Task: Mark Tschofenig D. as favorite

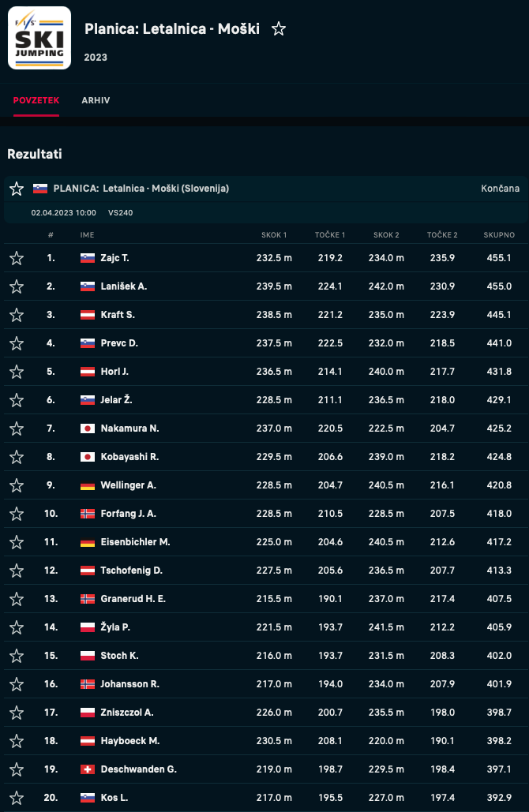Action: [17, 571]
